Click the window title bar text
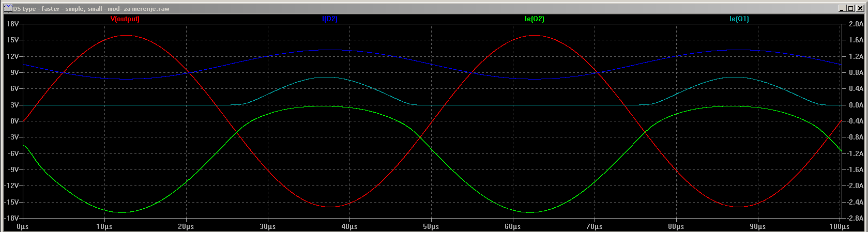 pos(91,9)
